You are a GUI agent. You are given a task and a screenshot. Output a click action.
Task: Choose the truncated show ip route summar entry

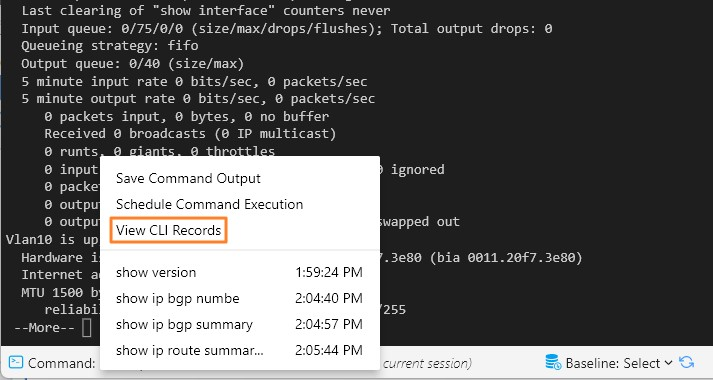[x=190, y=350]
